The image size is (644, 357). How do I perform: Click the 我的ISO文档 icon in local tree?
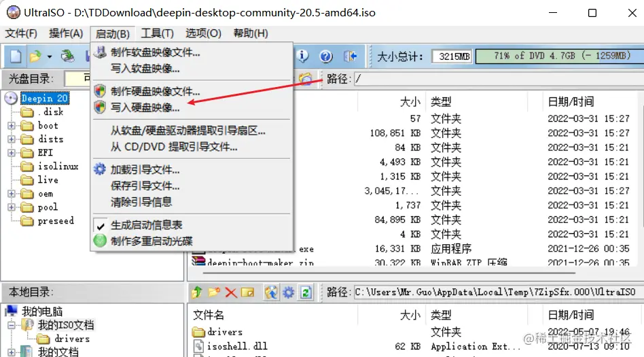(28, 324)
